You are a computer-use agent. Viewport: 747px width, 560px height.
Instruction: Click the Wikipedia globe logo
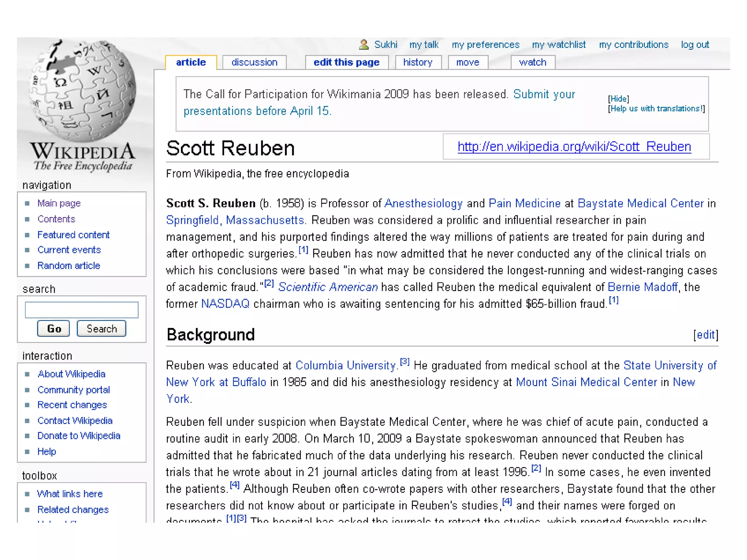82,91
